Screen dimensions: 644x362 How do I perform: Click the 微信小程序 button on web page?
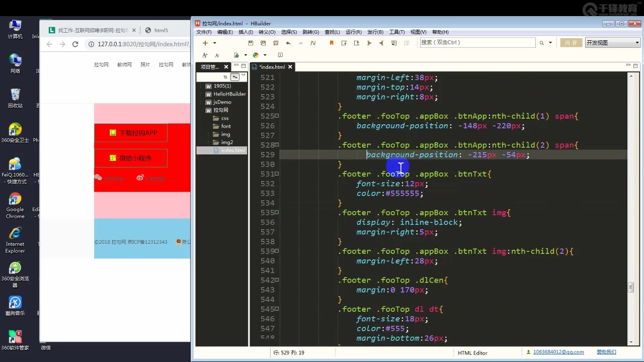pos(131,158)
